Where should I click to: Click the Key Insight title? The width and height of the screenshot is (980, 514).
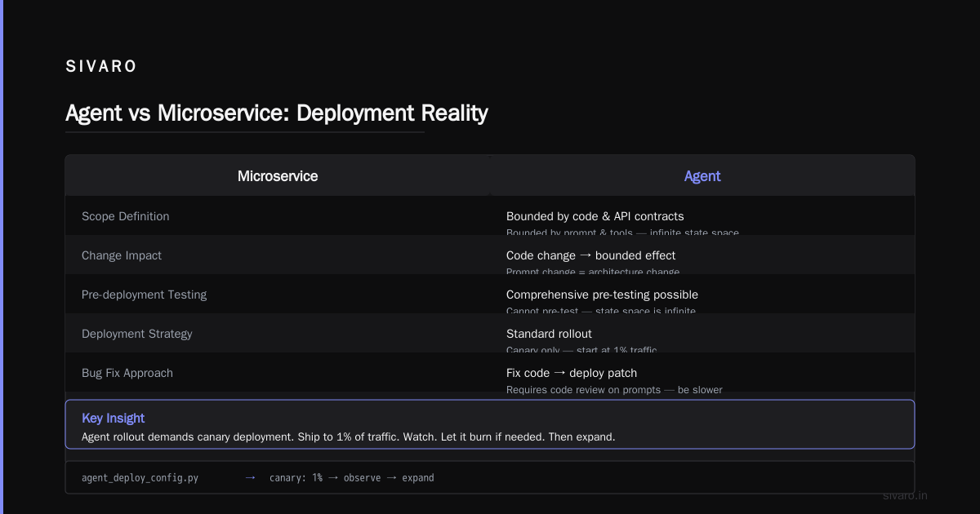click(114, 418)
